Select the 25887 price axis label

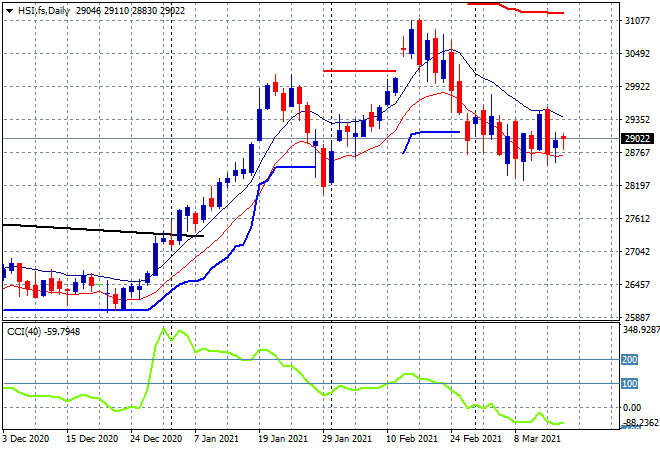[637, 317]
